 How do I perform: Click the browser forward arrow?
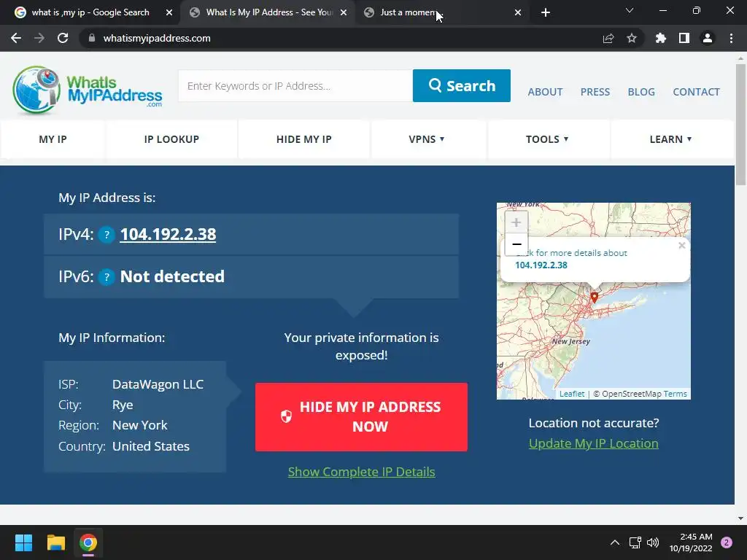click(x=39, y=38)
